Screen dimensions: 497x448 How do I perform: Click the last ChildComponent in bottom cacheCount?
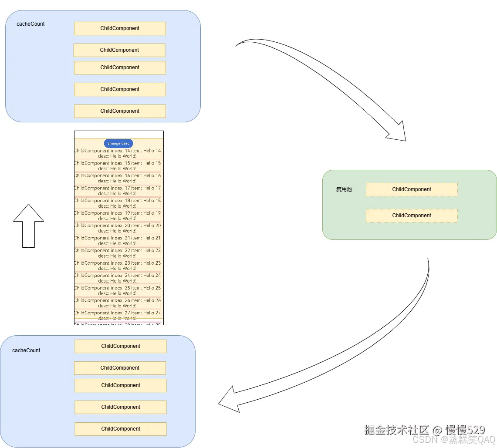(120, 429)
